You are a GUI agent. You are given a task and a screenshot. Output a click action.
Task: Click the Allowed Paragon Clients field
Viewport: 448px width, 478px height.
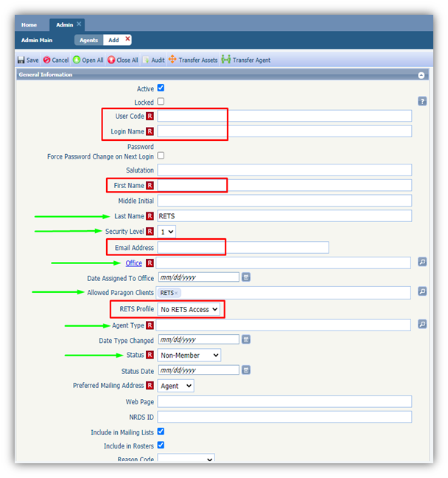(283, 293)
